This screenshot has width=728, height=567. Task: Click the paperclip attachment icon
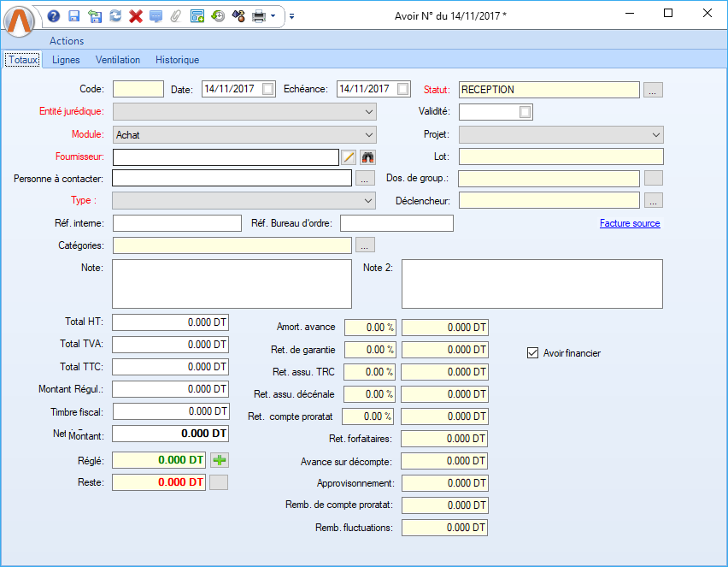click(176, 15)
